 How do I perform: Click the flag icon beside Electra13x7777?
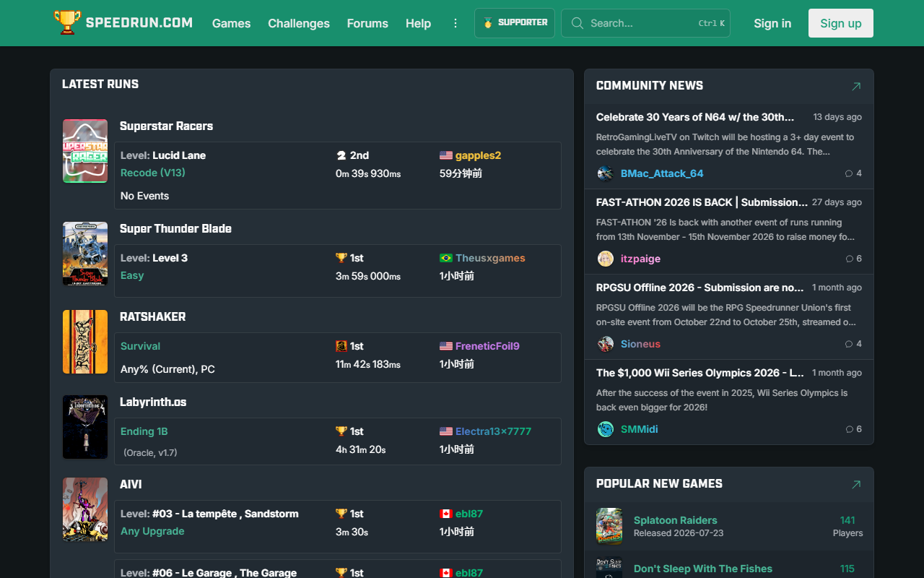point(446,431)
